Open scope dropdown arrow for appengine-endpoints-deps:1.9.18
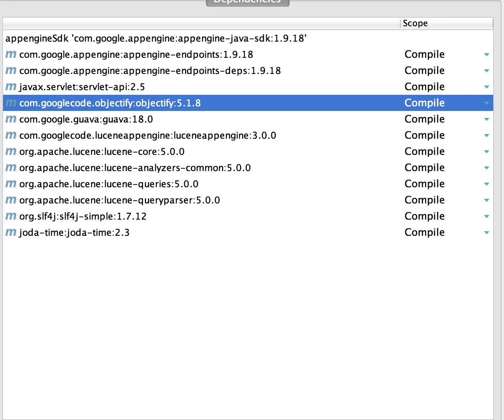This screenshot has height=420, width=504. point(487,71)
